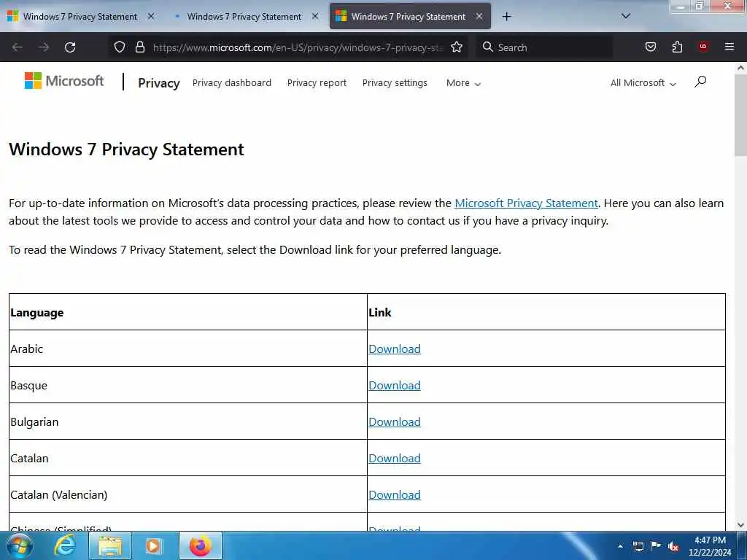Click the muted volume tray icon
The height and width of the screenshot is (560, 747).
(673, 547)
